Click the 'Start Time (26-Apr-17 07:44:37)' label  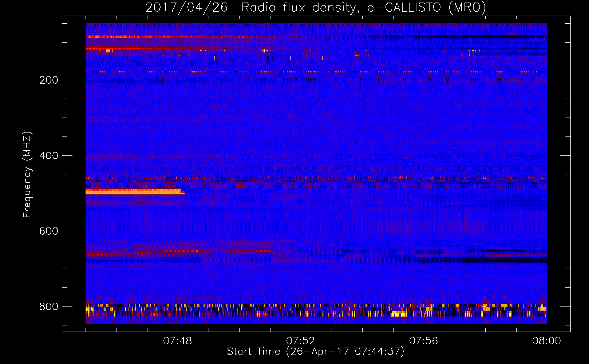pos(316,352)
